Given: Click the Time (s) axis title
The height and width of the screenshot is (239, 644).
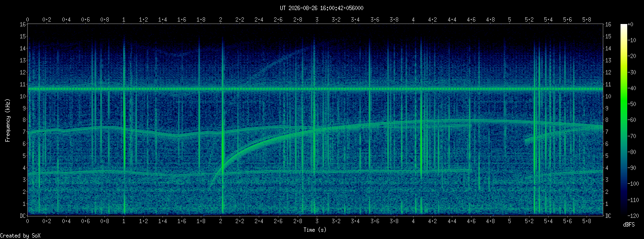Looking at the screenshot, I should point(315,230).
